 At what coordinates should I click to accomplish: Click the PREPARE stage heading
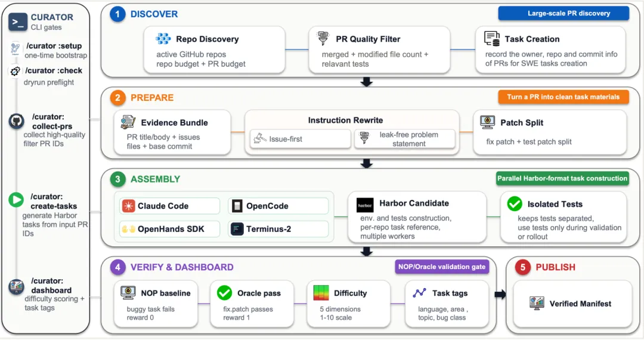pyautogui.click(x=152, y=98)
